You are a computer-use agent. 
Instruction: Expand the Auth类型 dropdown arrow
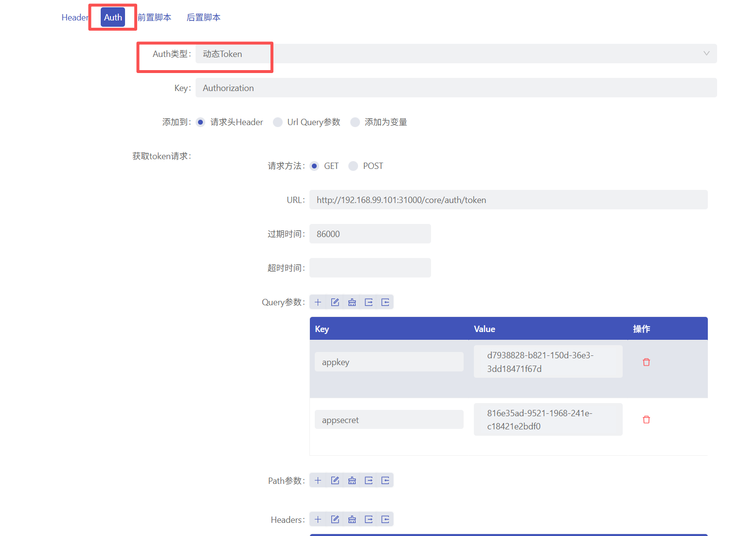(706, 54)
